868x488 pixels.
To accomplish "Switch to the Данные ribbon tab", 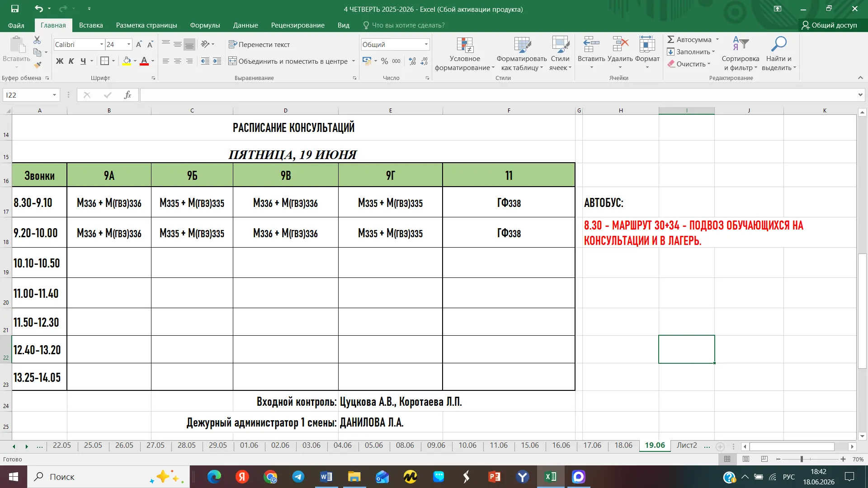I will tap(245, 25).
